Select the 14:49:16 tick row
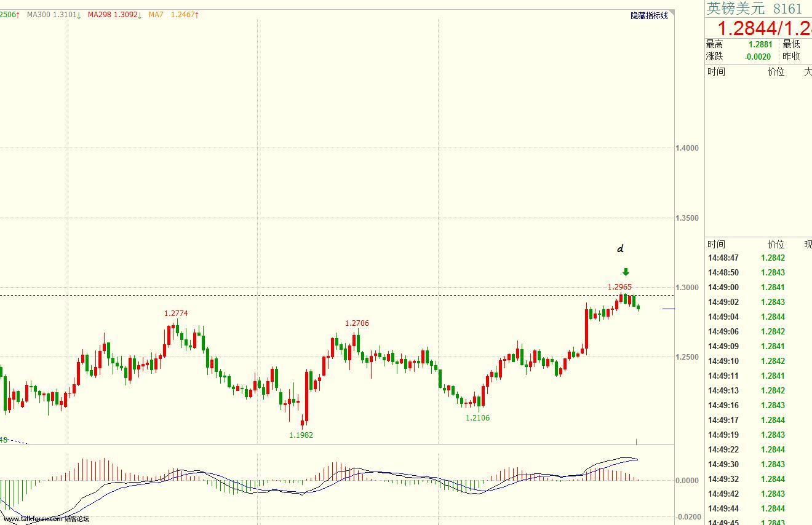The width and height of the screenshot is (812, 525). [x=758, y=406]
